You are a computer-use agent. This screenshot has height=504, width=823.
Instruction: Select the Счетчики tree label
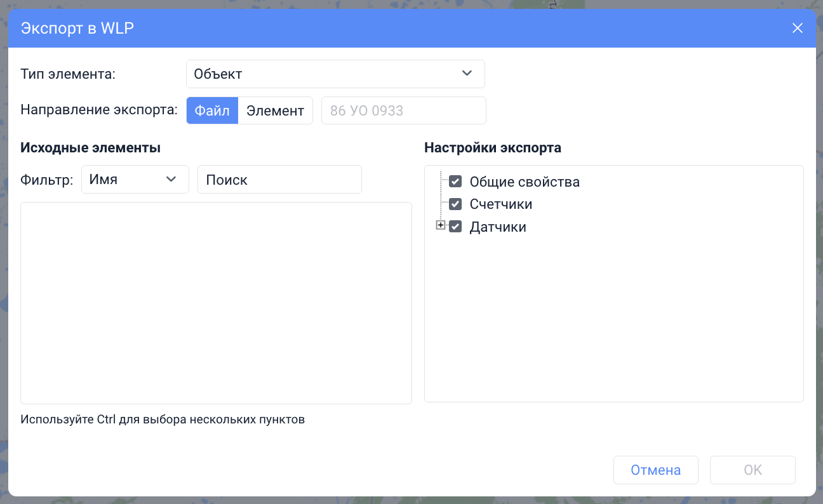coord(500,204)
